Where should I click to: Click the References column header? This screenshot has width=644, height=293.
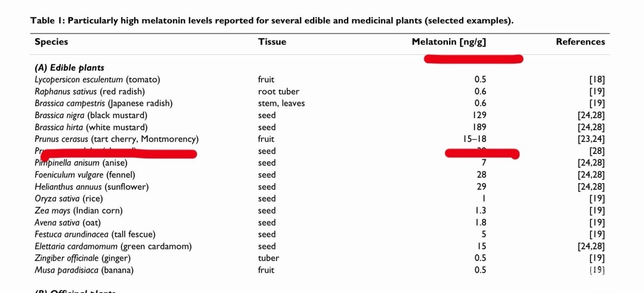coord(580,42)
